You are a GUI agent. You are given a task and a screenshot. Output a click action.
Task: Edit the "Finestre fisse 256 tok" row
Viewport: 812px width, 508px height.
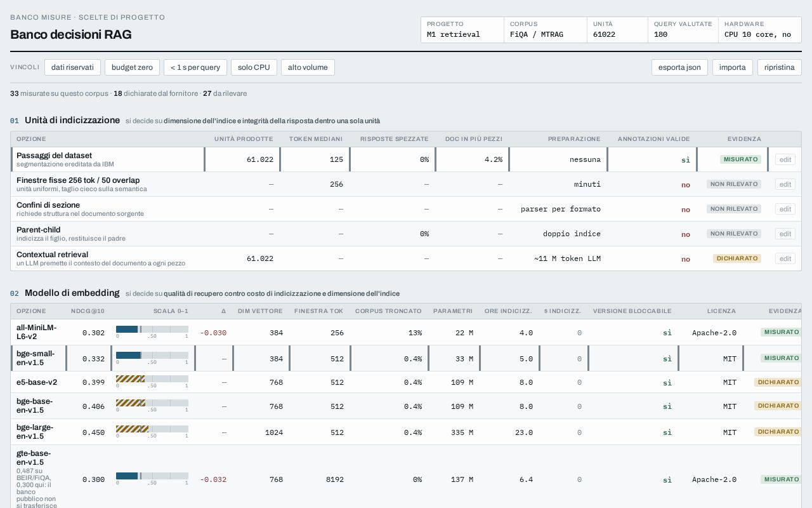[x=785, y=184]
